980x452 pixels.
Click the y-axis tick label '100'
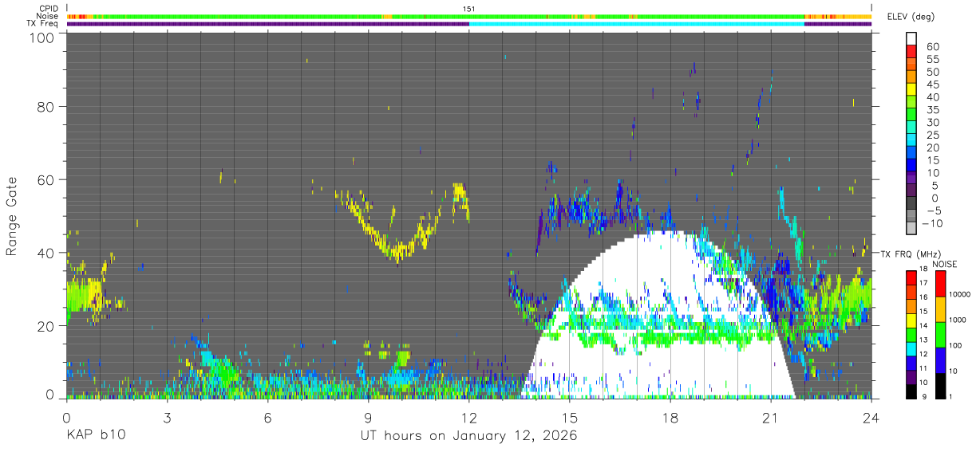[41, 37]
